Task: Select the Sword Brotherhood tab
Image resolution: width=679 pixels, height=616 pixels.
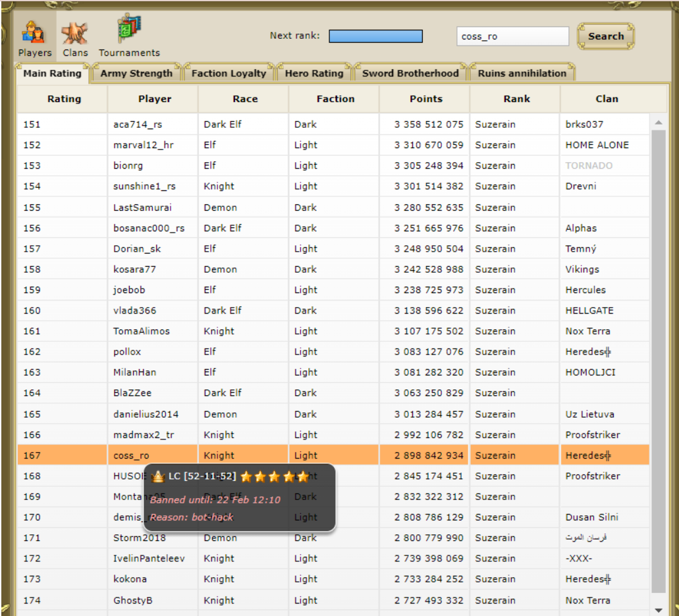Action: [x=410, y=73]
